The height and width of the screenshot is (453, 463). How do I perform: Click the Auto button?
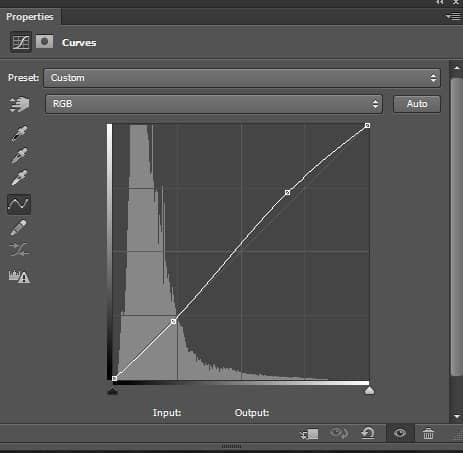(417, 104)
